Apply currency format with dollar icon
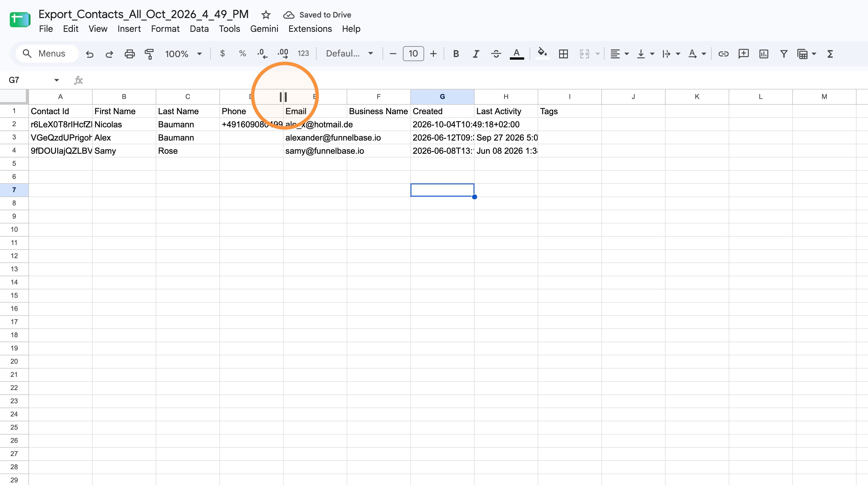Viewport: 868px width, 485px height. pos(223,54)
